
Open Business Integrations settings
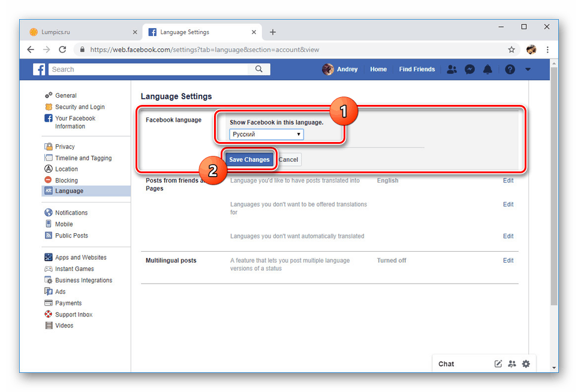(x=84, y=281)
